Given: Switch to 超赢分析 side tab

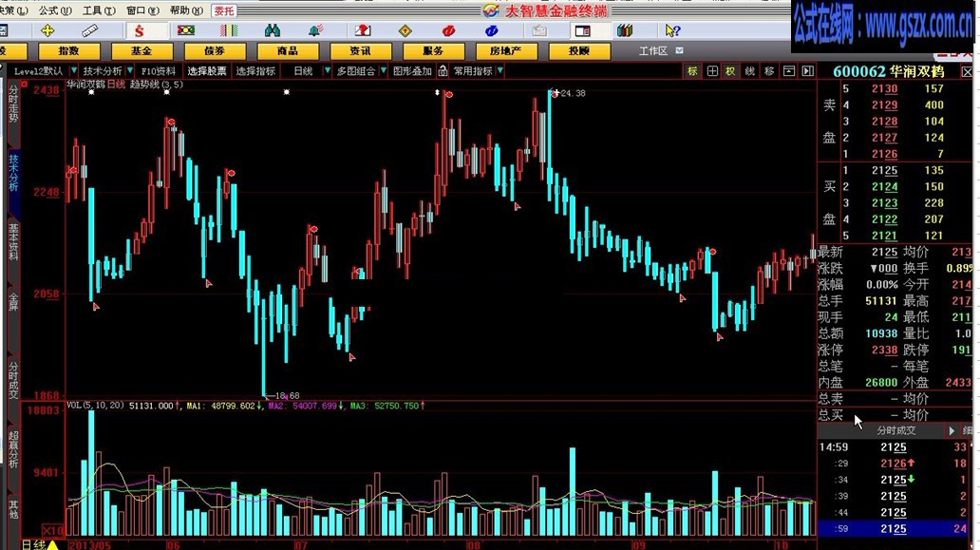Looking at the screenshot, I should pos(13,448).
